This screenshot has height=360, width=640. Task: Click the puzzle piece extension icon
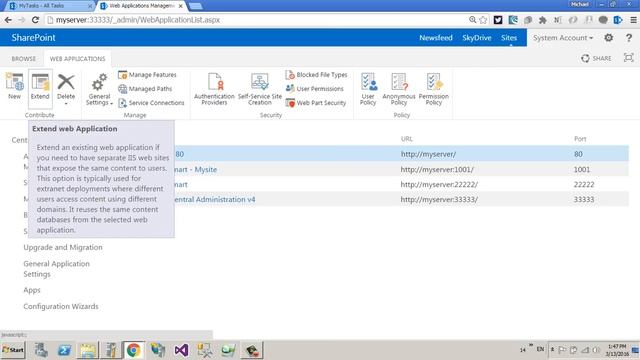(x=542, y=20)
